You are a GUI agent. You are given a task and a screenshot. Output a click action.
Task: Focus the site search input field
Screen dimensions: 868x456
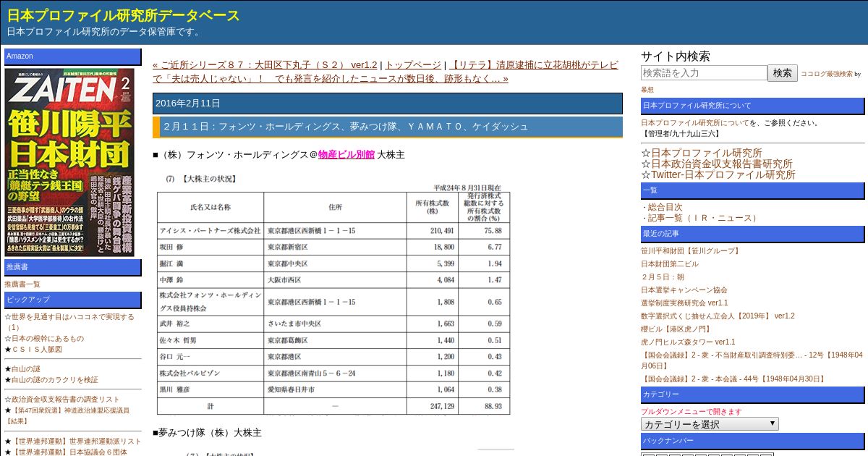click(x=704, y=72)
